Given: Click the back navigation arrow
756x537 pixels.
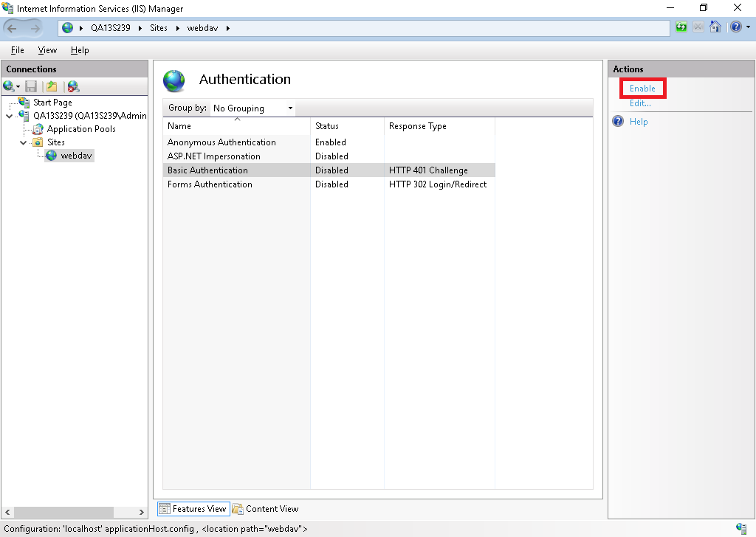Looking at the screenshot, I should [13, 28].
